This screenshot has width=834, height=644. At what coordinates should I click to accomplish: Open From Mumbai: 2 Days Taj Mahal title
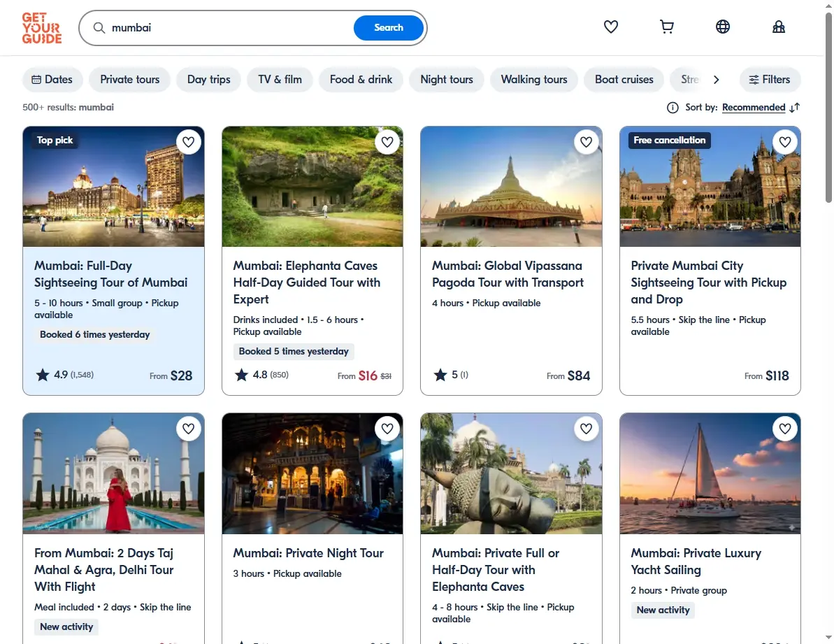coord(104,570)
